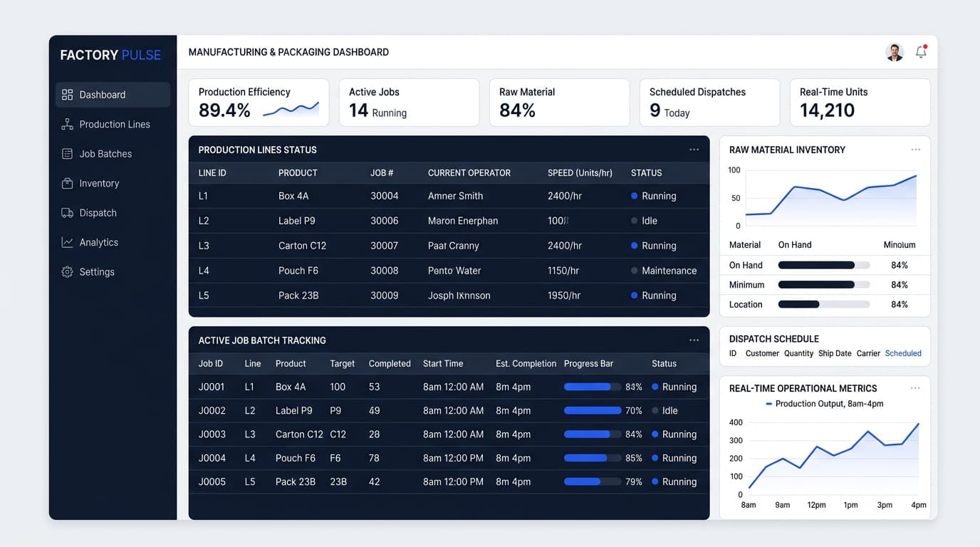Click the SPEED (Units/hr) column header
This screenshot has height=547, width=980.
[x=580, y=173]
